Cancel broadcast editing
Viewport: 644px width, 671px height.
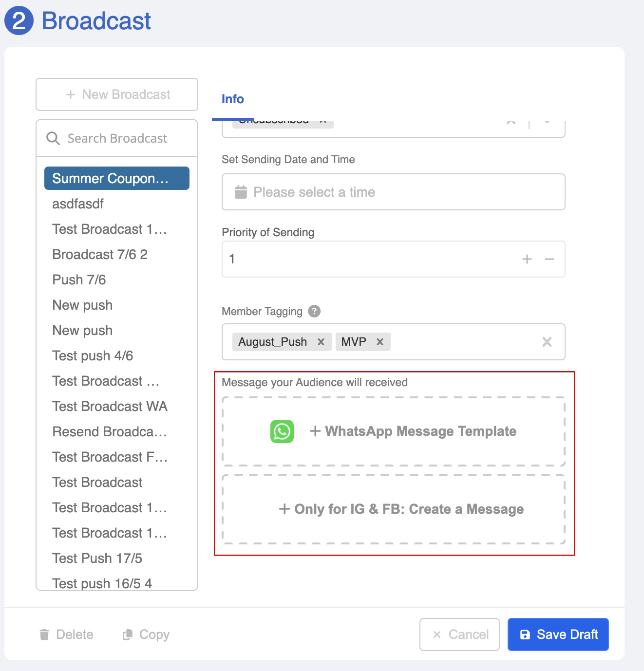(459, 634)
